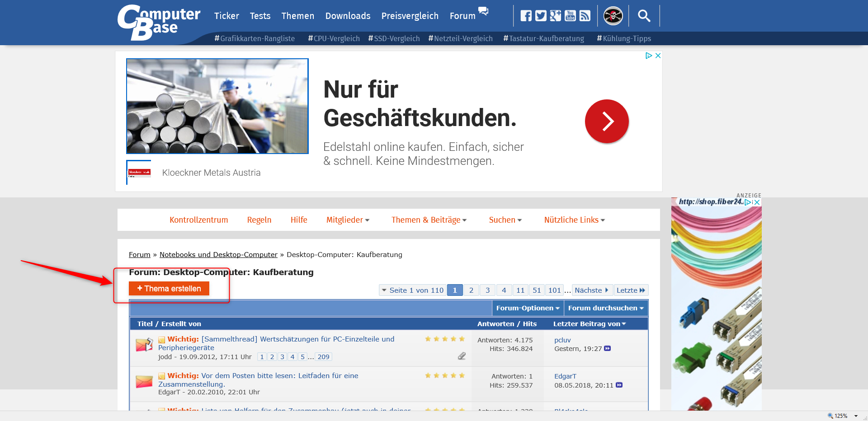Click the #Kühlung-Tipps tag link
Viewport: 868px width, 421px height.
[624, 38]
